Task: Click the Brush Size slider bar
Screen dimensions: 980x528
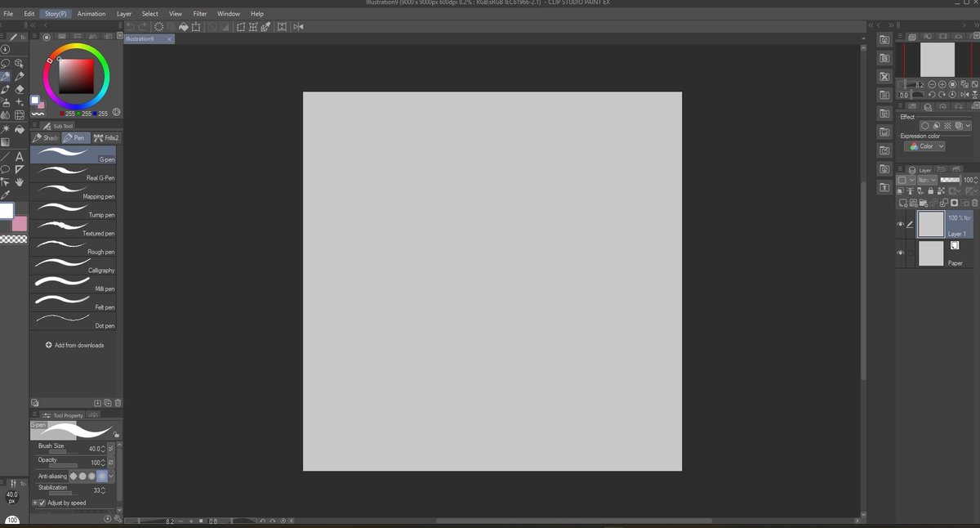Action: [63, 452]
